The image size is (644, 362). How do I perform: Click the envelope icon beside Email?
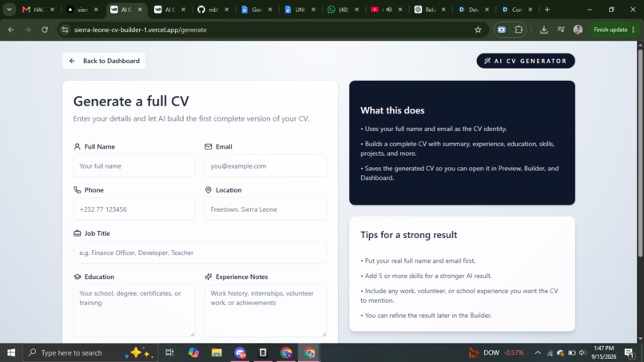[209, 147]
